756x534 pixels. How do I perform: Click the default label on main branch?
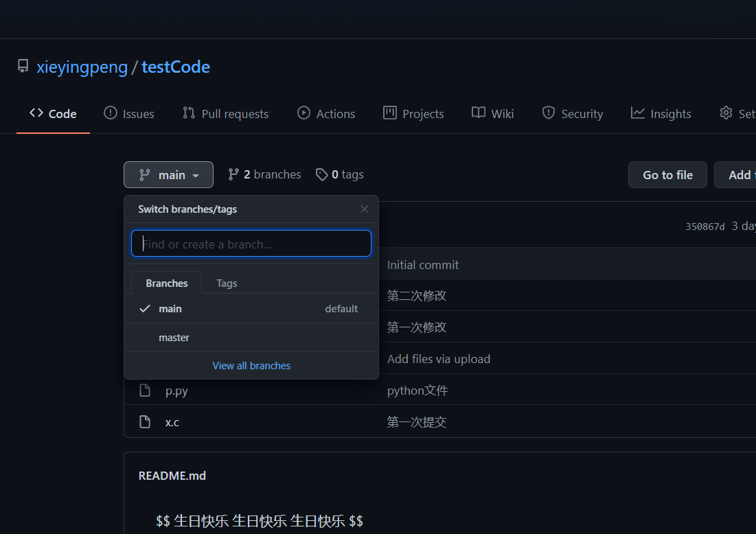coord(341,308)
